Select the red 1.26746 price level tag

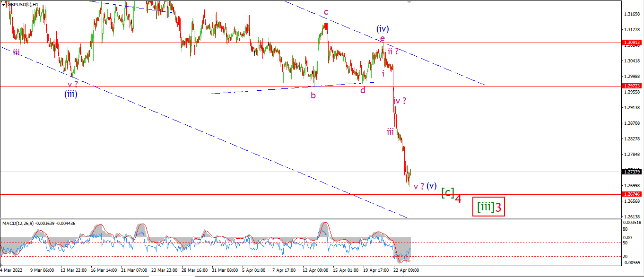click(633, 194)
